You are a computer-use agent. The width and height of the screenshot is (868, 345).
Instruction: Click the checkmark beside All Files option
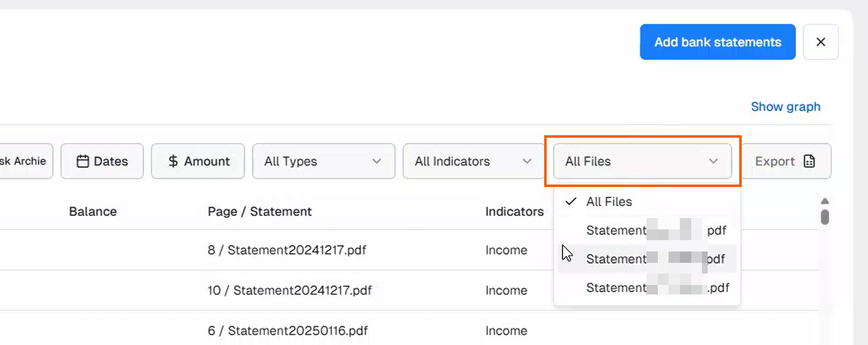coord(571,202)
